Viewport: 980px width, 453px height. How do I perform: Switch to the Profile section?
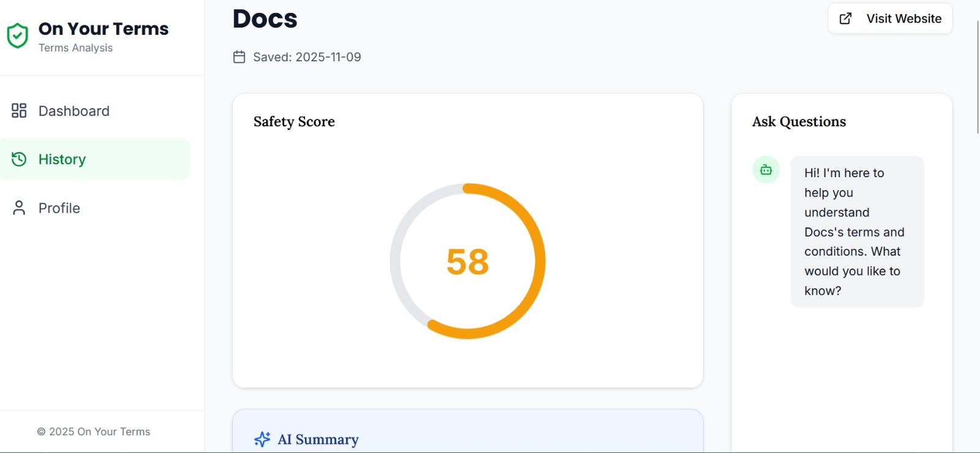click(59, 208)
